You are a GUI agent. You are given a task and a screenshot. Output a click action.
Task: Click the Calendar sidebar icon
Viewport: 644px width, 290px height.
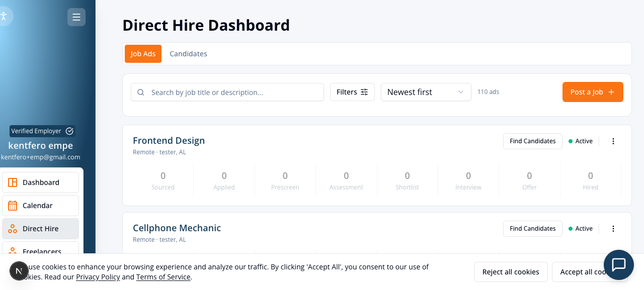pyautogui.click(x=13, y=206)
